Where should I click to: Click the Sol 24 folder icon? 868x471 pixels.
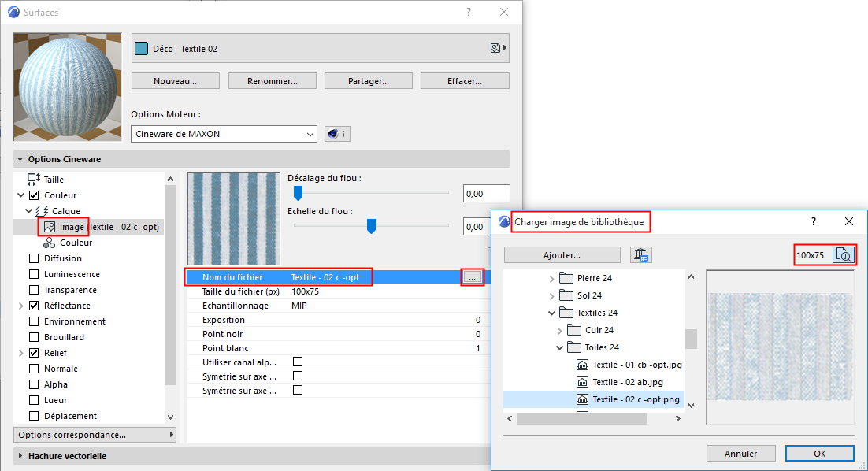click(566, 295)
